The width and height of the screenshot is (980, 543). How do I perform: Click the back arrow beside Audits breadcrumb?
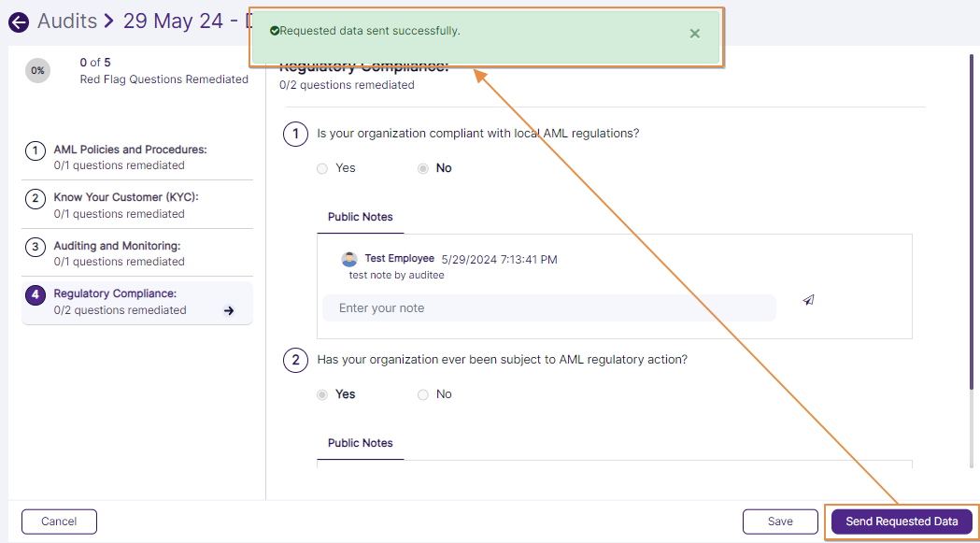18,21
